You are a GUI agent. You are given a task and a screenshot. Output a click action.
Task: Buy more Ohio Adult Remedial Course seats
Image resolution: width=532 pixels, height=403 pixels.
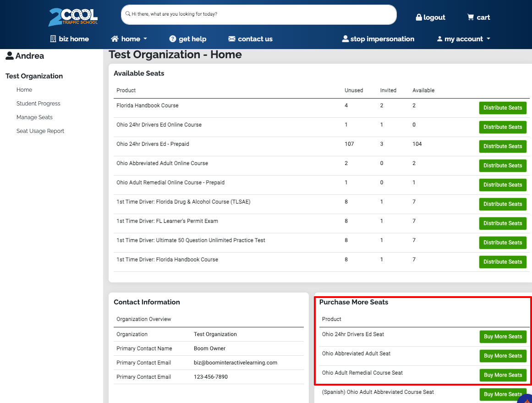[503, 375]
